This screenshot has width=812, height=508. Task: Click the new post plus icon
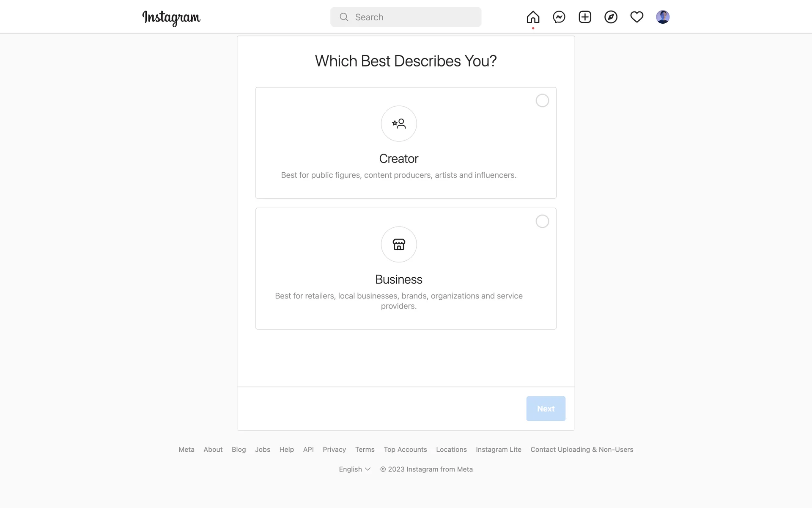tap(585, 17)
